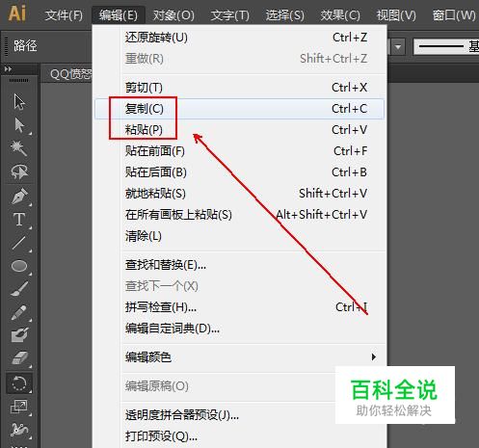Open the 对象(O) menu
Screen dimensions: 479x448
(x=173, y=15)
